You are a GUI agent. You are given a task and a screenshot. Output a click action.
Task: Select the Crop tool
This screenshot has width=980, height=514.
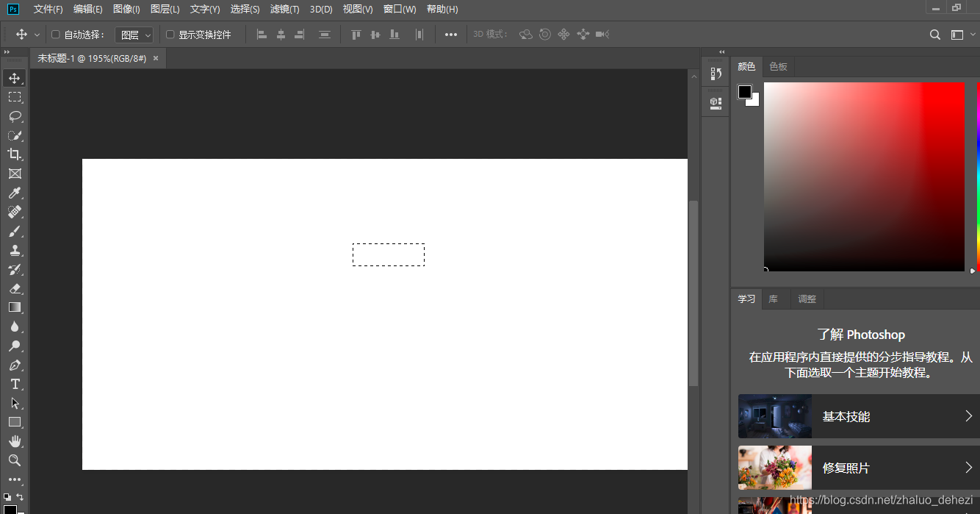[15, 154]
